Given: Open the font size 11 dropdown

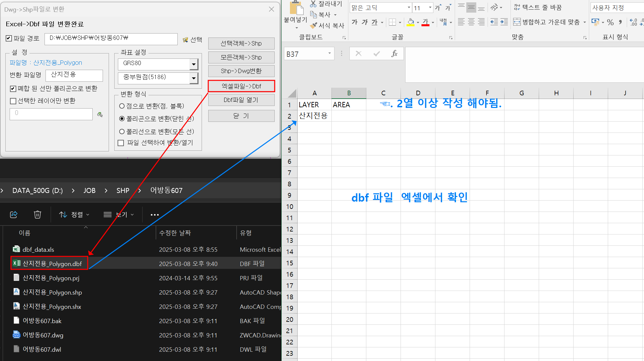Looking at the screenshot, I should (x=430, y=8).
